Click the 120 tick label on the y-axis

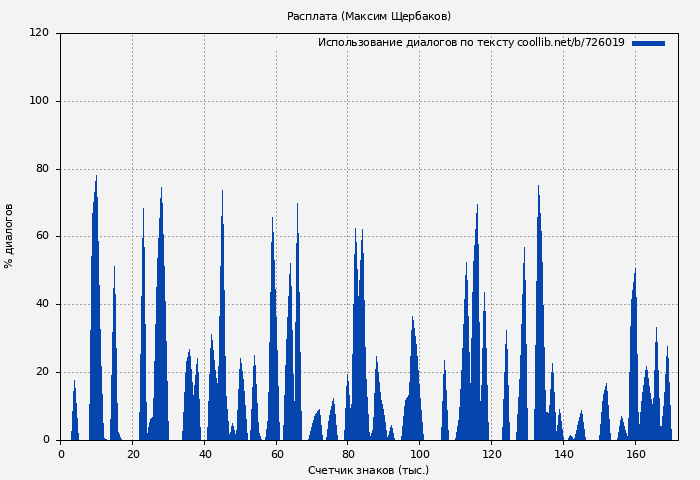(39, 33)
